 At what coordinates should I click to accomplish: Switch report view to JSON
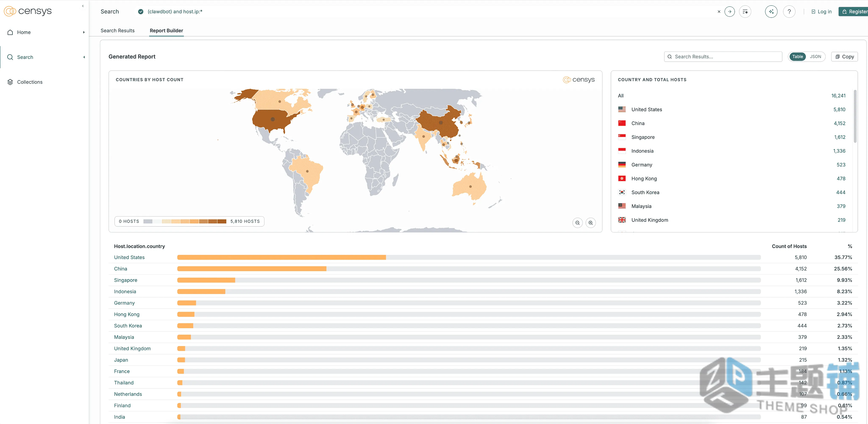pos(815,57)
